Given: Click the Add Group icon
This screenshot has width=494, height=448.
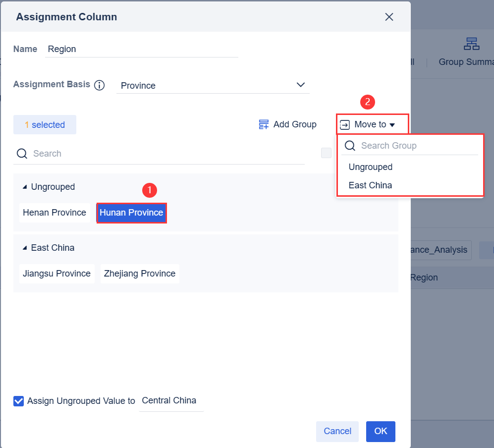Looking at the screenshot, I should 264,124.
